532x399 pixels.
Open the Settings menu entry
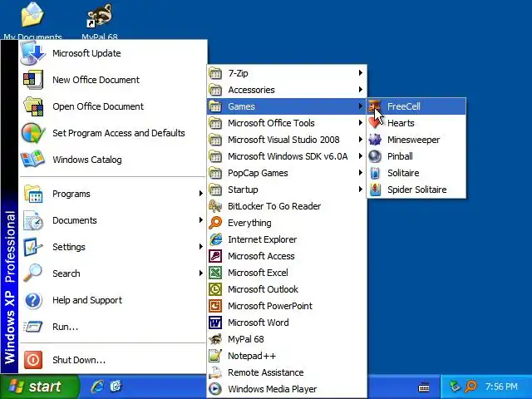pyautogui.click(x=113, y=247)
